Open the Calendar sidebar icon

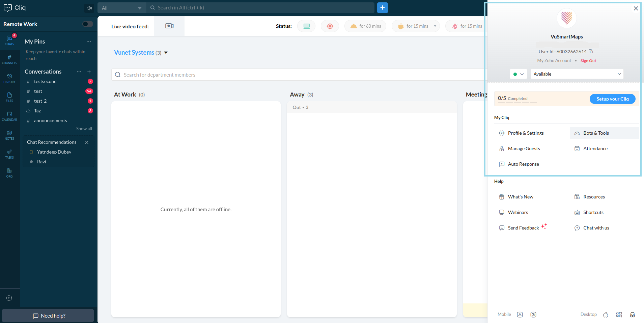coord(9,116)
